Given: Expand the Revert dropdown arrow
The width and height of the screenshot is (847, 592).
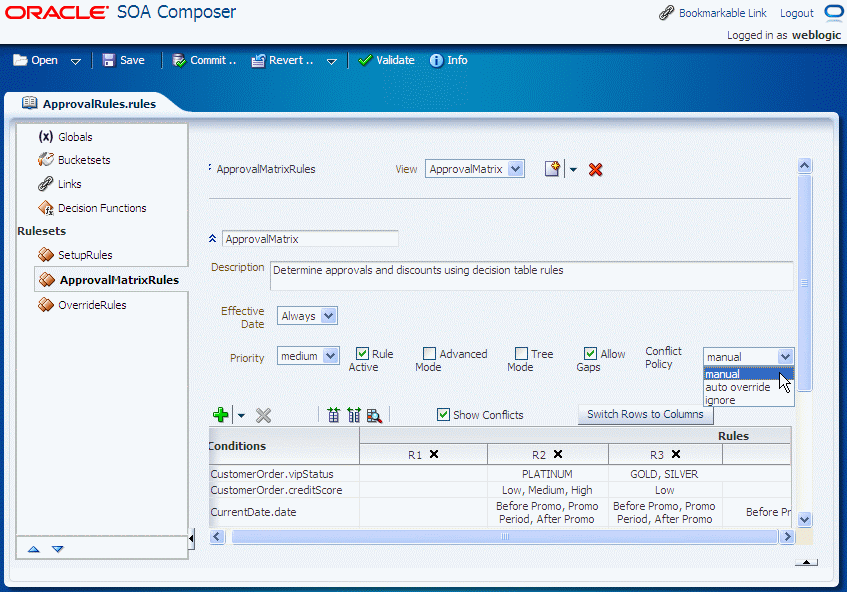Looking at the screenshot, I should coord(332,61).
